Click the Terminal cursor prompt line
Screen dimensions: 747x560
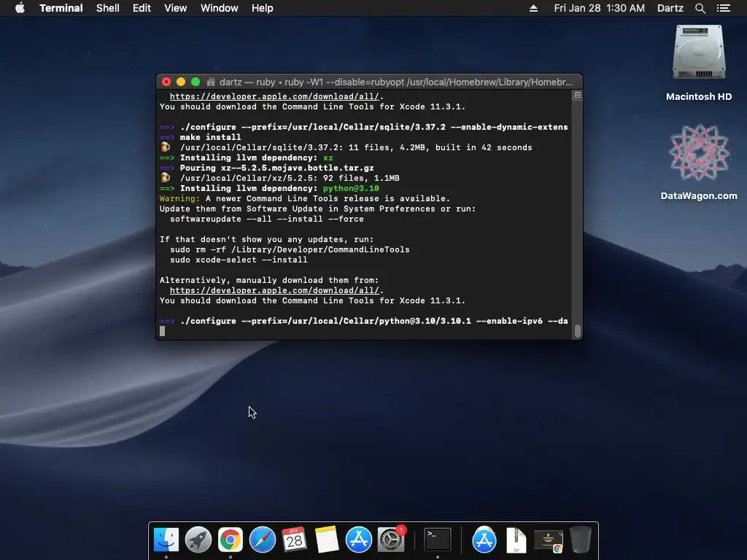[163, 331]
